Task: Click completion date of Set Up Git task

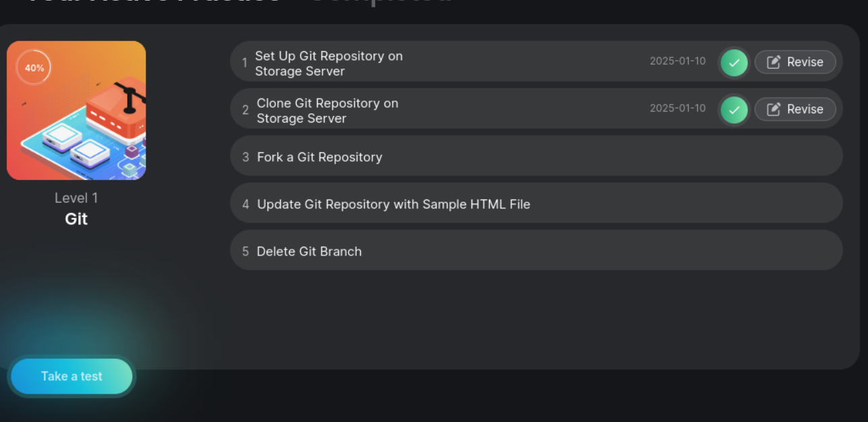Action: (677, 61)
